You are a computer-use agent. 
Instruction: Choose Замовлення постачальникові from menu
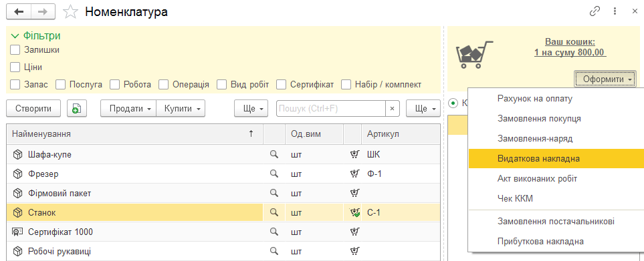[556, 221]
